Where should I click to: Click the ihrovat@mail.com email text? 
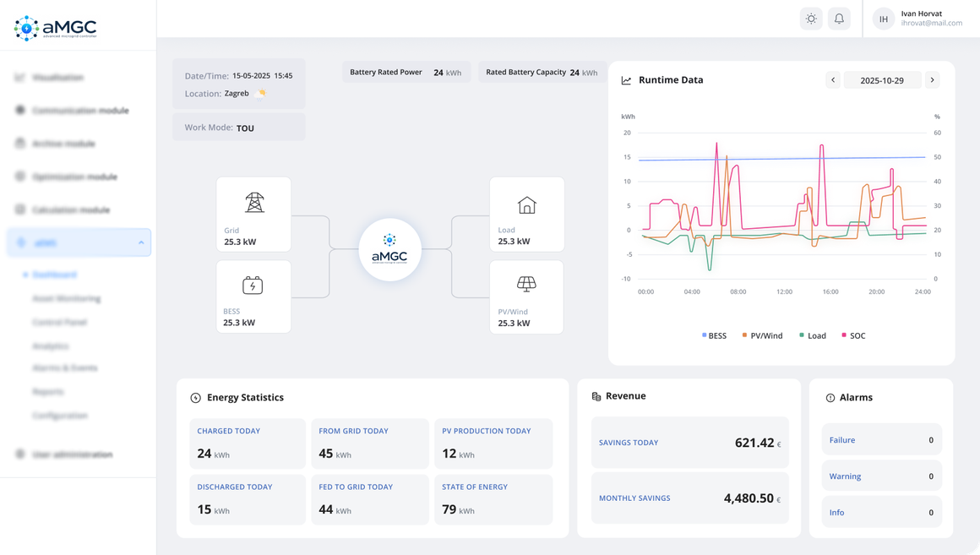(931, 23)
